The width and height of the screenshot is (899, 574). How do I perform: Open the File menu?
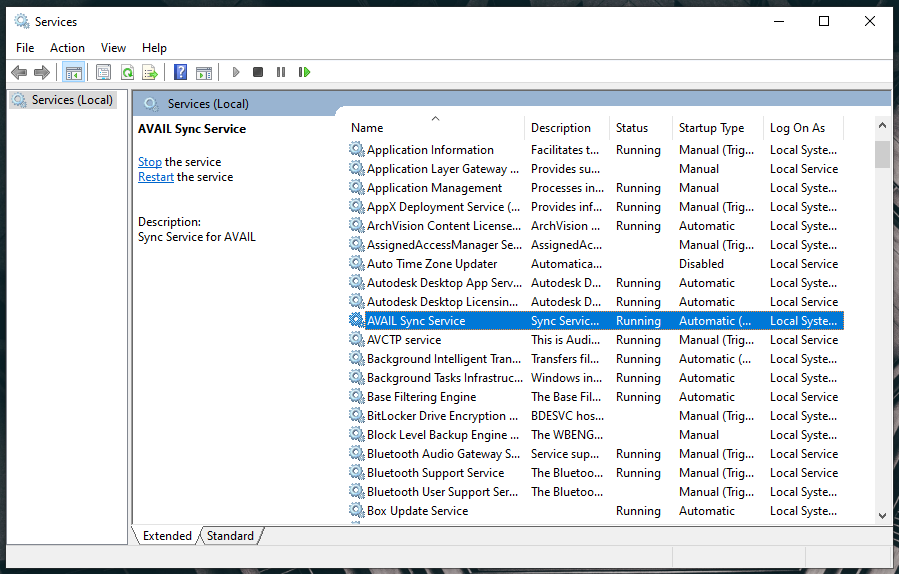(x=25, y=48)
